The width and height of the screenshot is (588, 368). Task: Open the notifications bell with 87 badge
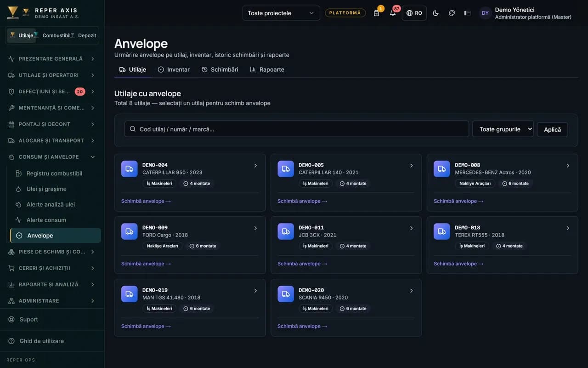pos(393,13)
